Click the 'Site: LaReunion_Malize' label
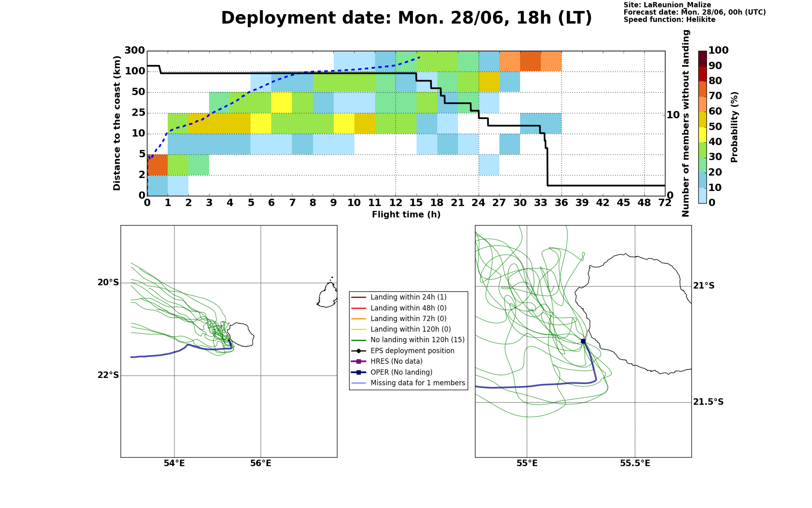The width and height of the screenshot is (812, 508). click(x=667, y=5)
